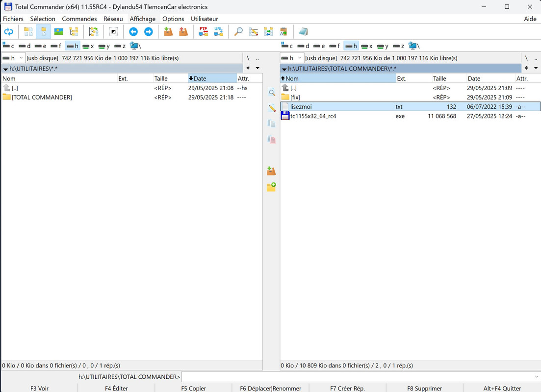Screen dimensions: 541x392
Task: Click the invert selection toolbar icon
Action: pyautogui.click(x=113, y=32)
